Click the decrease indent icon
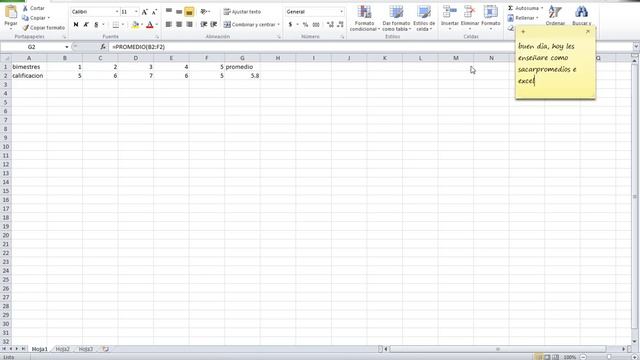Image resolution: width=640 pixels, height=360 pixels. [x=203, y=24]
